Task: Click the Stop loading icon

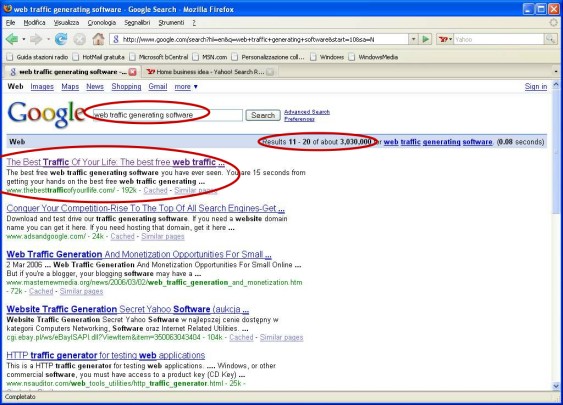Action: (x=79, y=39)
